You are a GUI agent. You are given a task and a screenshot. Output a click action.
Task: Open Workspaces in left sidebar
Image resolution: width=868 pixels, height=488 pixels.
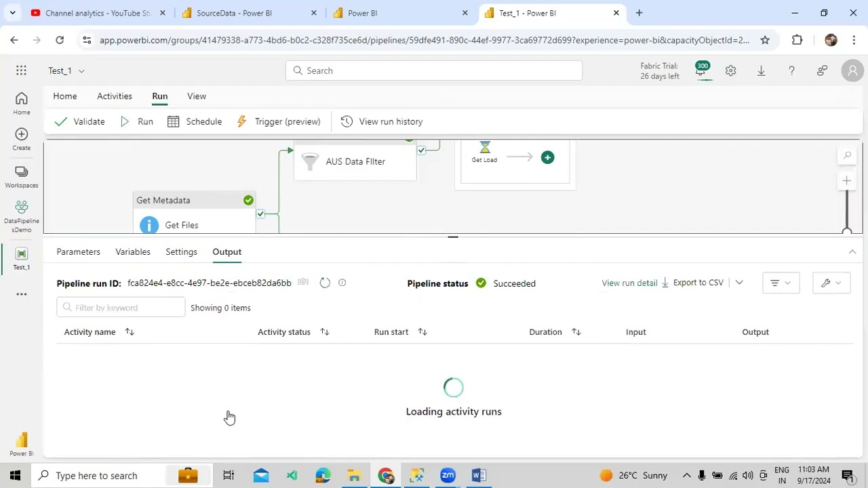(x=21, y=177)
